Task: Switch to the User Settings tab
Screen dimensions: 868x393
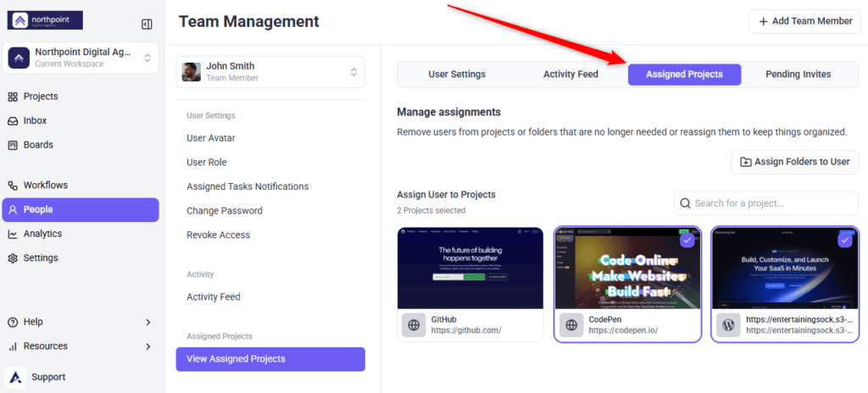Action: point(457,75)
